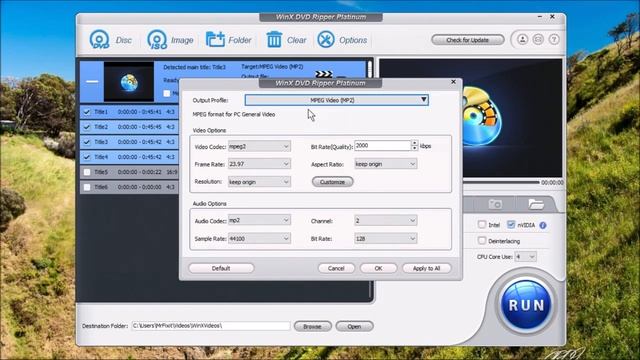Load an ISO Image file

(x=170, y=40)
